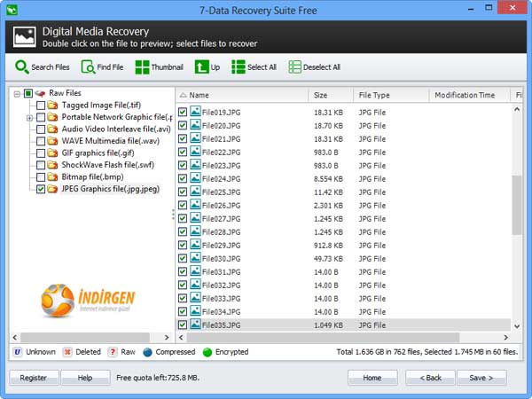Click the file list vertical scrollbar thumb
This screenshot has width=532, height=399.
click(517, 205)
